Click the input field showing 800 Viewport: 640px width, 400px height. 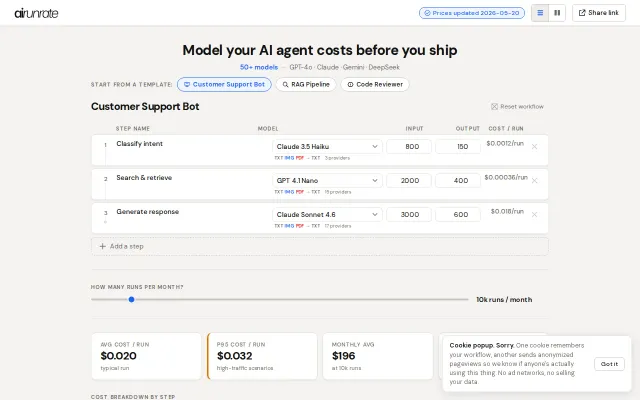[x=409, y=147]
